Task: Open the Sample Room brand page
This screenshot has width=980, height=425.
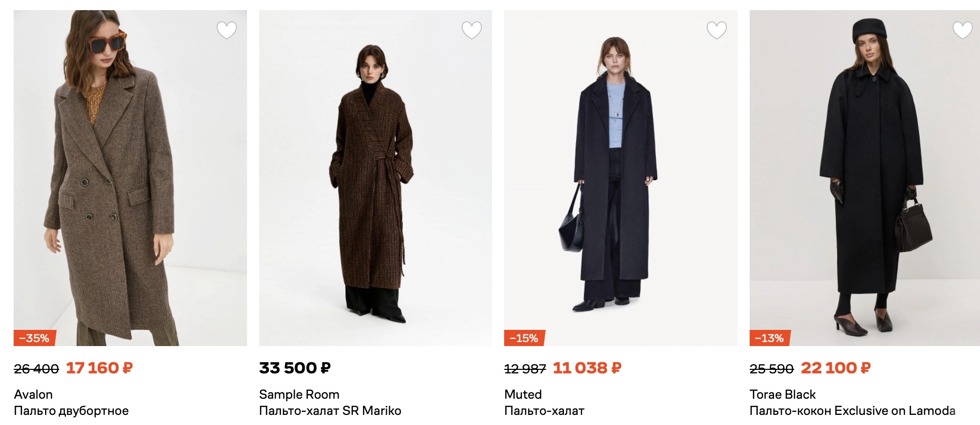Action: [300, 394]
